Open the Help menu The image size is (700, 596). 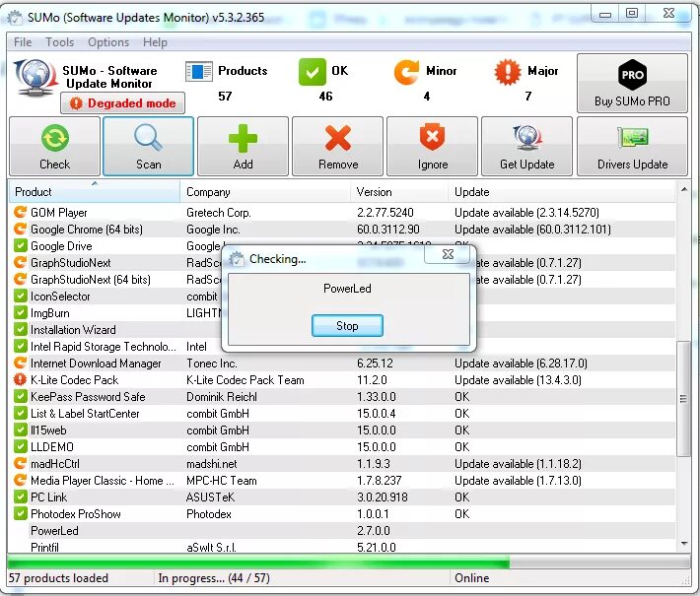tap(155, 42)
